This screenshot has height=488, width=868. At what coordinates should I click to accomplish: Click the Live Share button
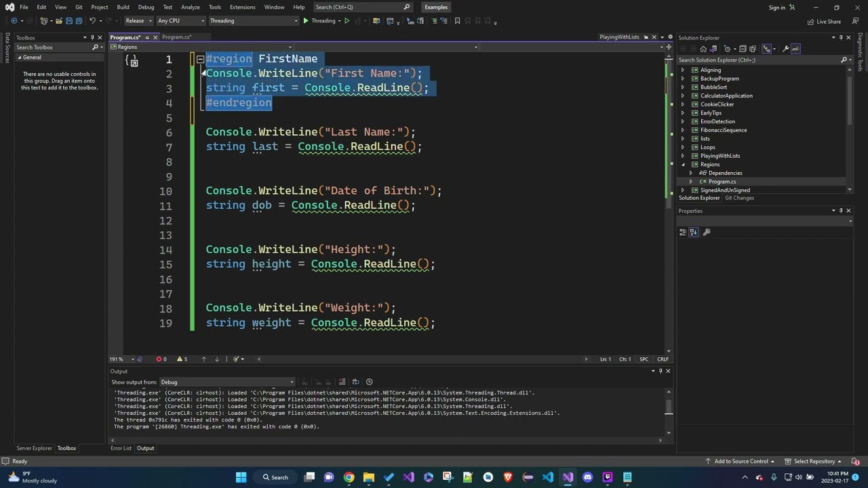tap(824, 22)
